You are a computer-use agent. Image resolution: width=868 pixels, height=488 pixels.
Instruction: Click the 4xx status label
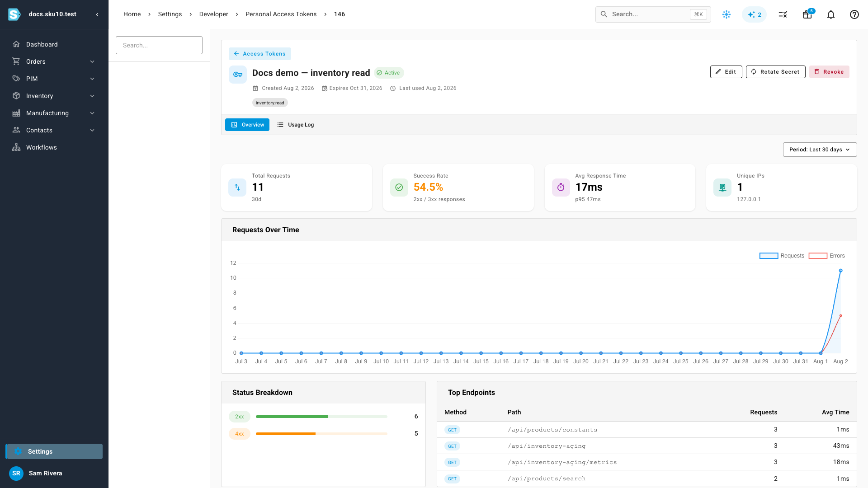click(240, 434)
